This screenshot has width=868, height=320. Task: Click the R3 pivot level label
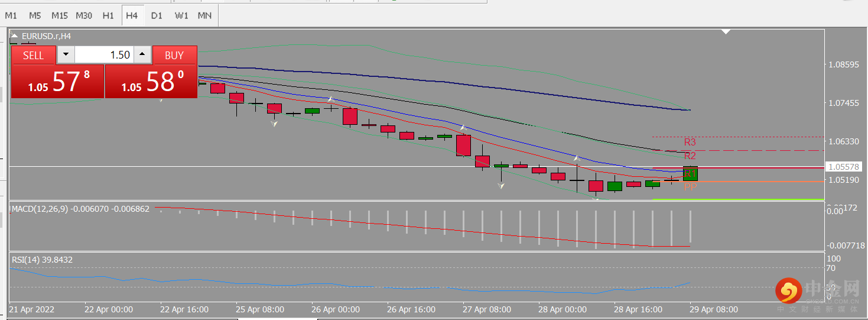pos(690,142)
